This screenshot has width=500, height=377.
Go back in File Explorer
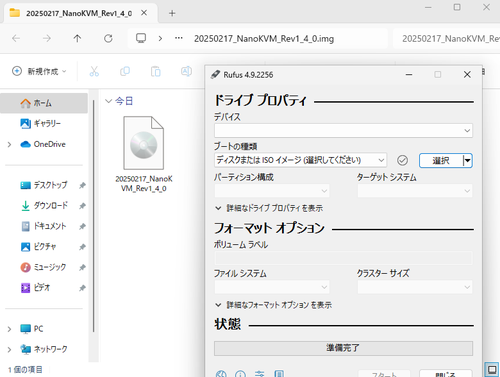[x=16, y=39]
